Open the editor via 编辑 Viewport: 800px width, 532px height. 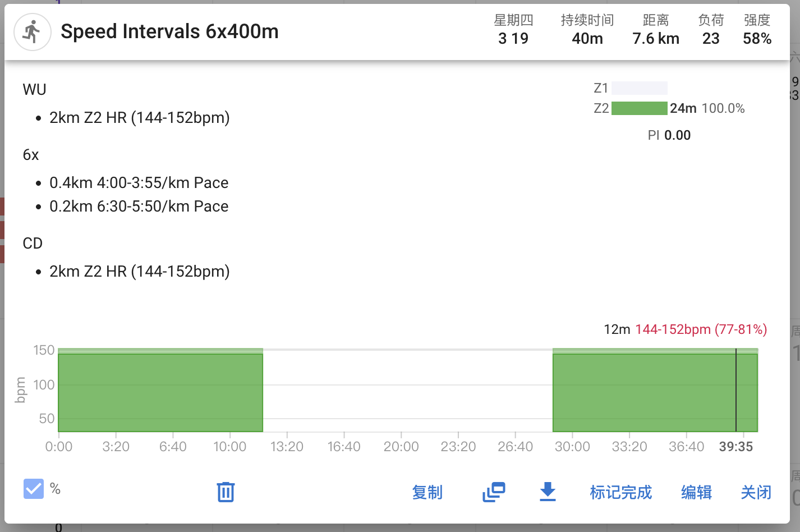(696, 492)
